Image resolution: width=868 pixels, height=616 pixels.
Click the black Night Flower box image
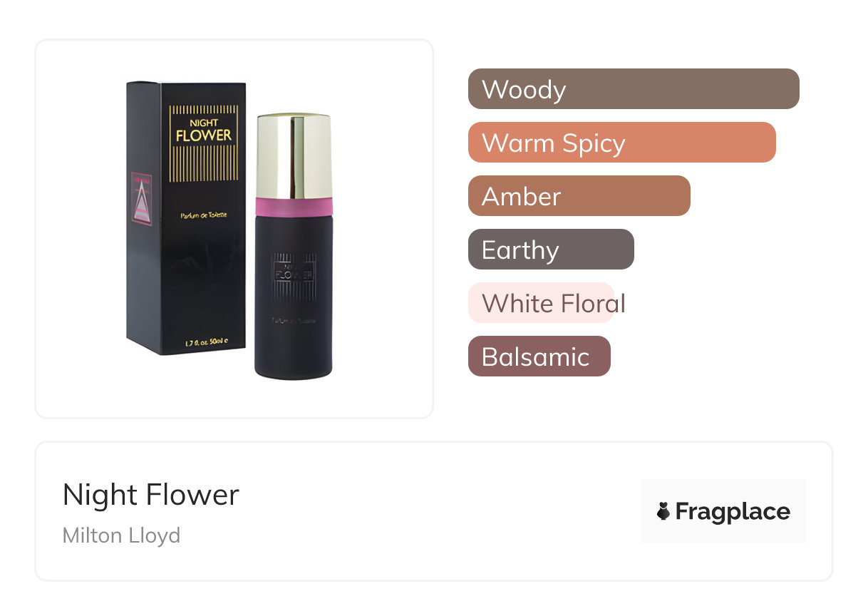[187, 271]
